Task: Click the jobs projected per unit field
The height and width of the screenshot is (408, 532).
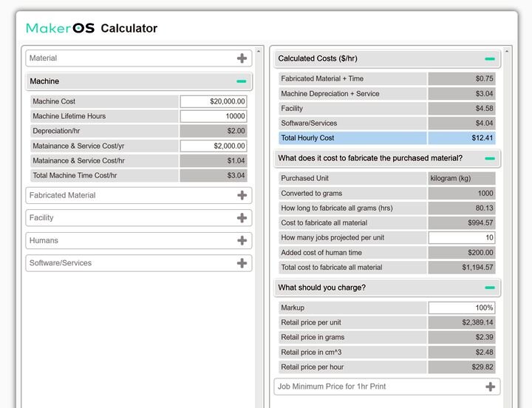Action: pos(461,238)
